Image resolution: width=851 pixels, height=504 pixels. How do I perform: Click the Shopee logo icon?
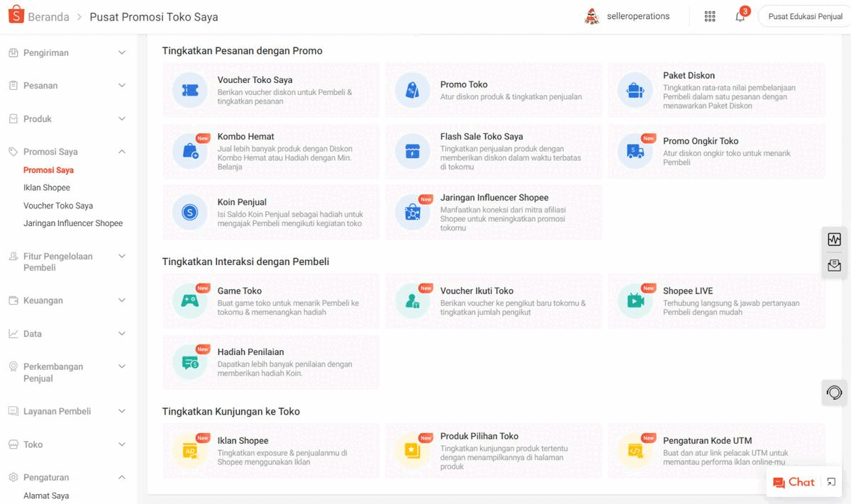coord(16,16)
